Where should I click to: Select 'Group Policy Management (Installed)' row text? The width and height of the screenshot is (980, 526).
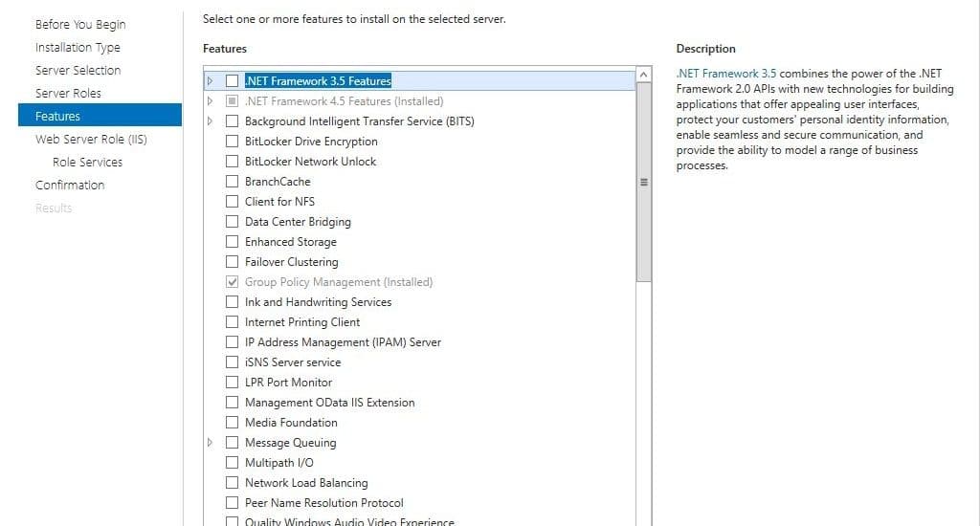(x=339, y=282)
